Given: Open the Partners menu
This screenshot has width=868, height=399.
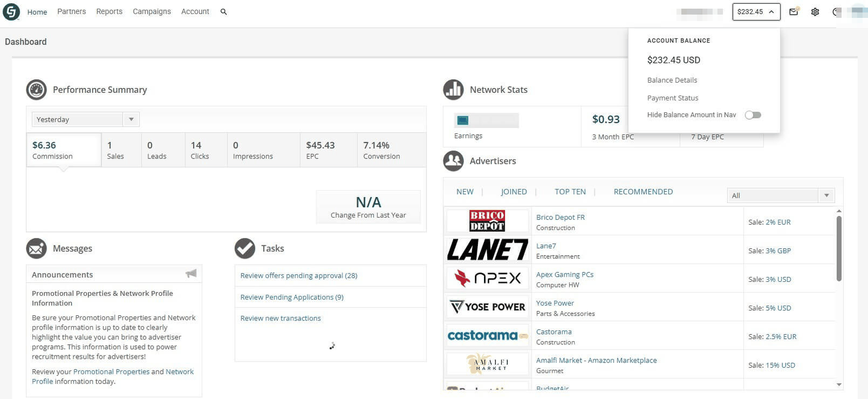Looking at the screenshot, I should coord(72,11).
